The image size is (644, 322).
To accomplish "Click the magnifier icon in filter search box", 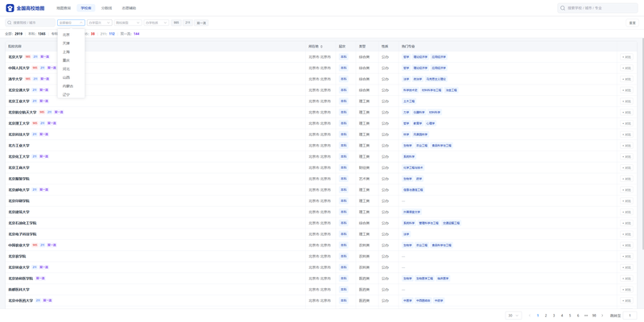I will pyautogui.click(x=10, y=23).
